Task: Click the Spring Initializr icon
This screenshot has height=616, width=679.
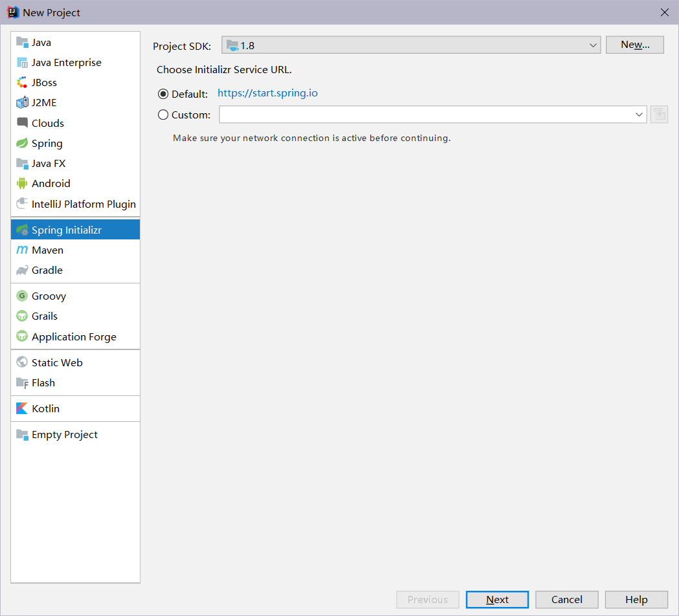Action: tap(22, 230)
